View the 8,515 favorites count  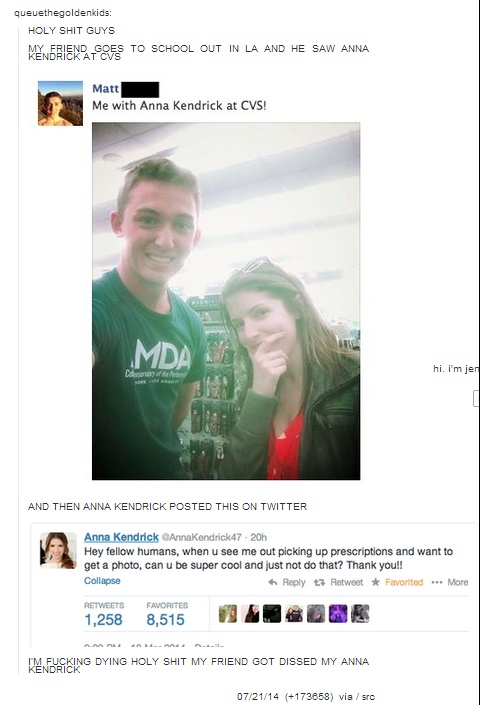point(165,620)
